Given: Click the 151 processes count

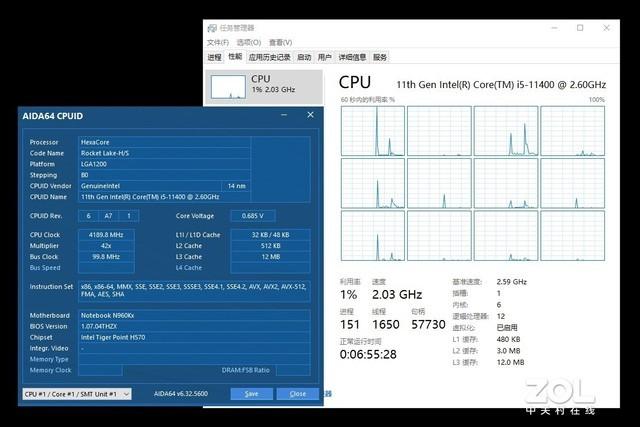Looking at the screenshot, I should pos(350,325).
